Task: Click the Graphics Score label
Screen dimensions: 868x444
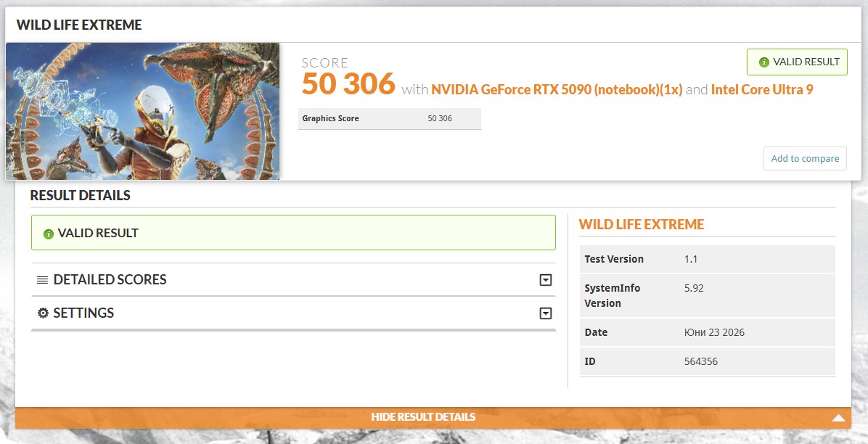Action: coord(330,118)
